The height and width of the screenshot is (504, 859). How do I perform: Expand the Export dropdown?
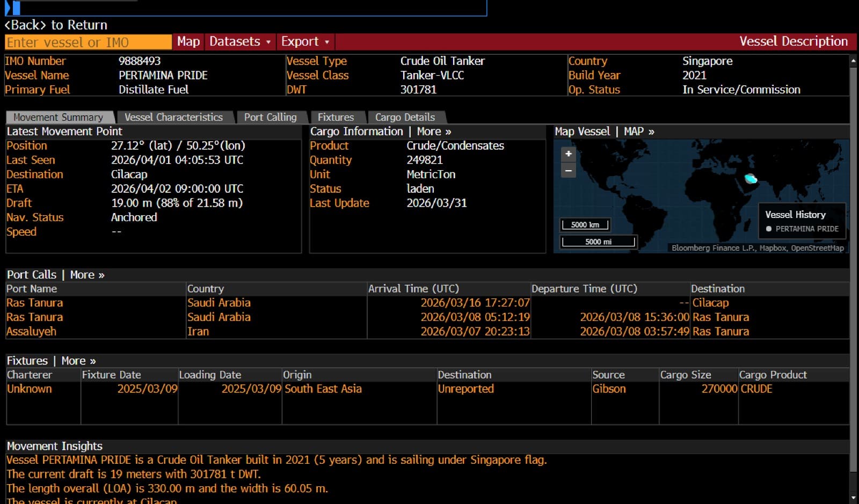tap(305, 42)
